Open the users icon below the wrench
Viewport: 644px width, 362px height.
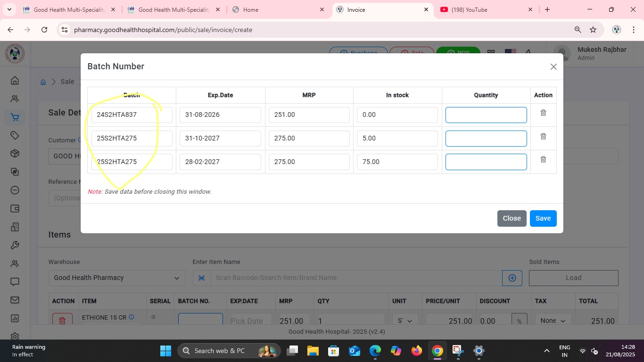15,263
